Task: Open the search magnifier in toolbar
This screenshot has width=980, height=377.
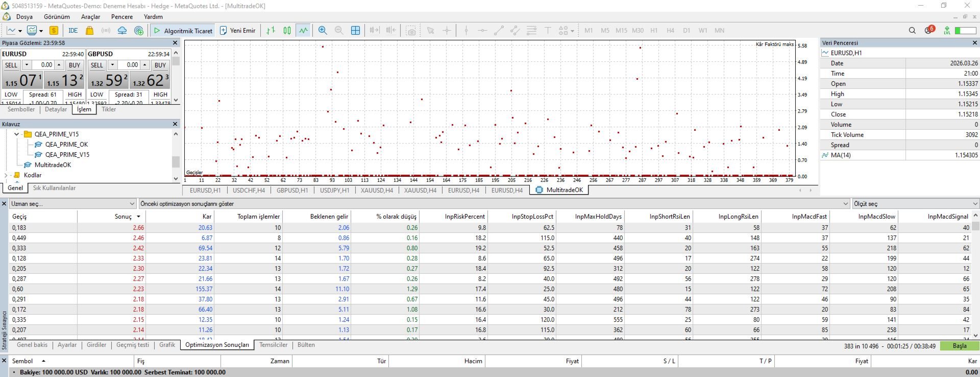Action: 912,31
